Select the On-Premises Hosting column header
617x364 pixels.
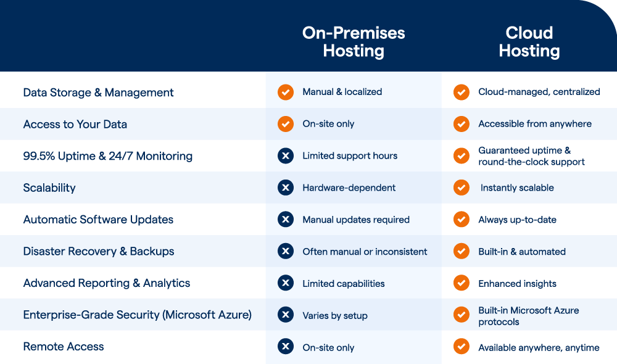(x=354, y=41)
